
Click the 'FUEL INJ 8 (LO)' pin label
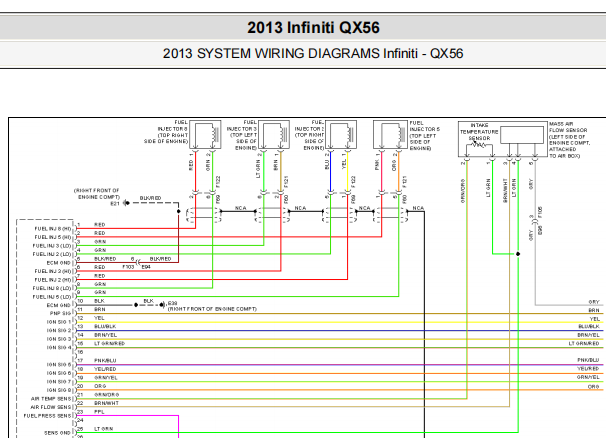(52, 288)
